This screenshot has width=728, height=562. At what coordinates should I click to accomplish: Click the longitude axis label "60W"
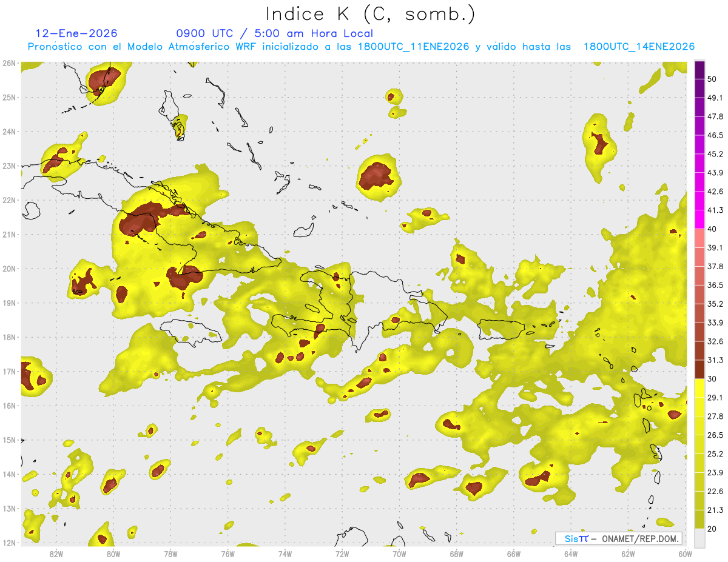[686, 554]
